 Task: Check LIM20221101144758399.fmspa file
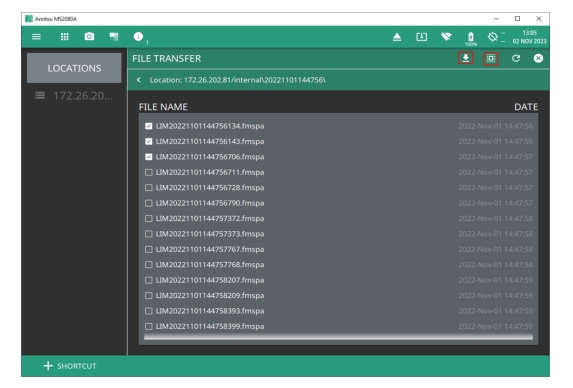148,326
